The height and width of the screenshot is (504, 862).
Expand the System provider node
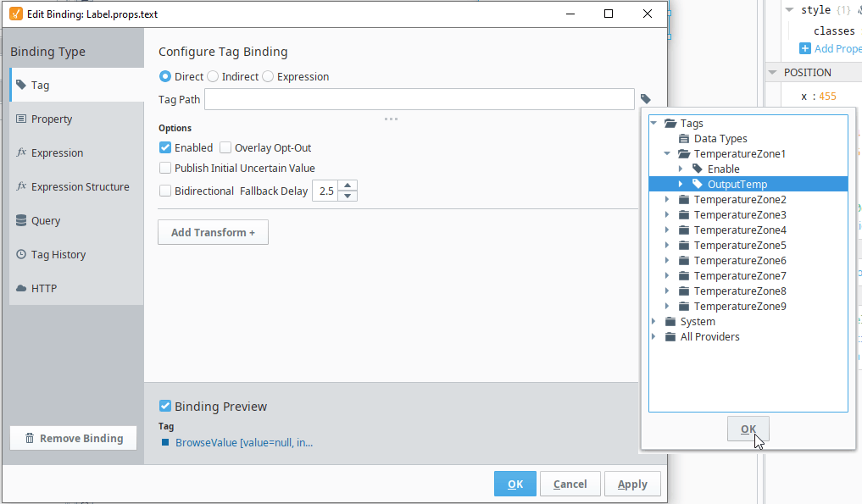[x=653, y=322]
